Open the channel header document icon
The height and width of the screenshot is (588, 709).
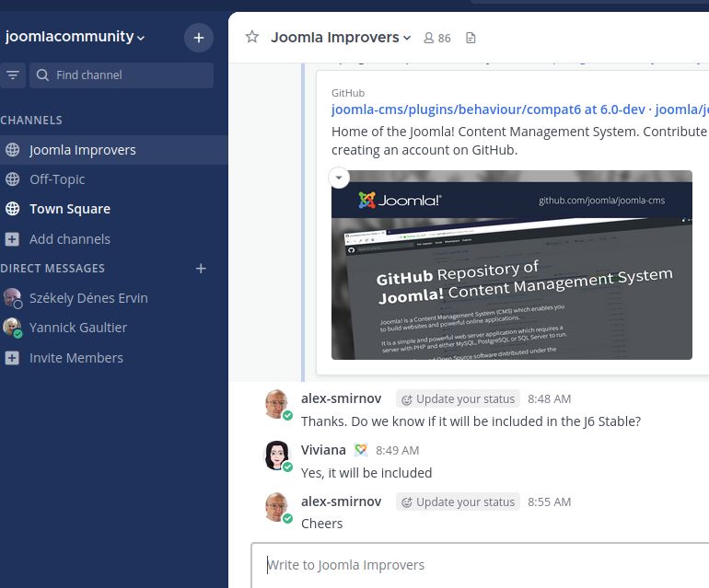tap(471, 38)
